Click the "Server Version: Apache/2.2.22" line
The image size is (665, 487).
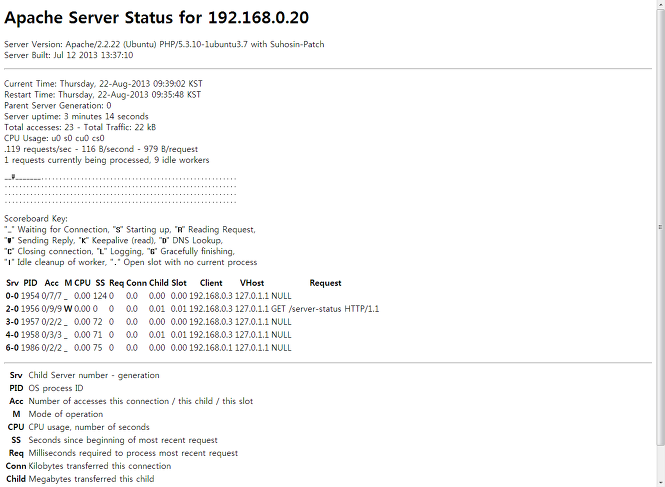point(164,44)
